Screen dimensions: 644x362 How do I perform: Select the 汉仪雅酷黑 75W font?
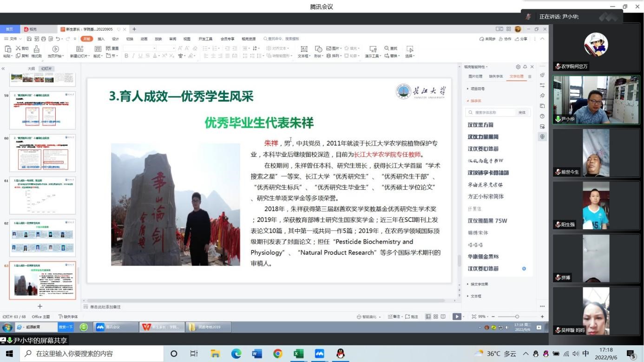(487, 221)
